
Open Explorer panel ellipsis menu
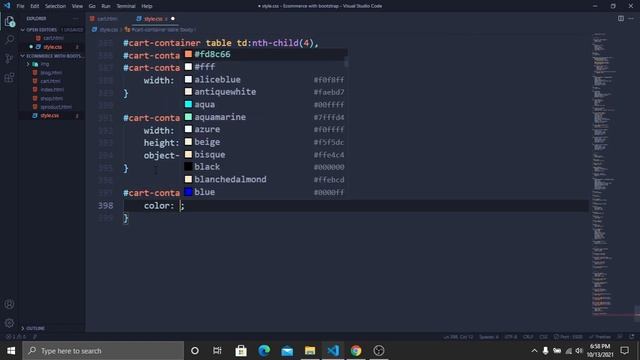76,18
